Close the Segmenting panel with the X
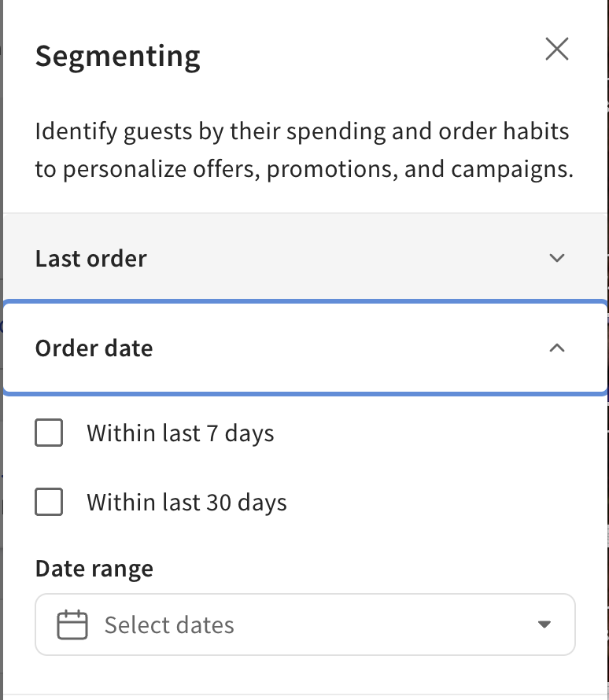Viewport: 609px width, 700px height. (557, 50)
